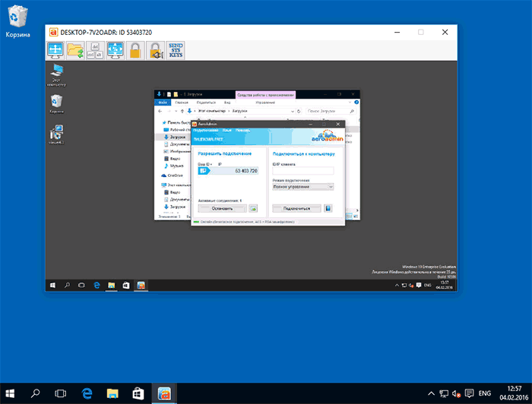Open local Task View

click(60, 393)
